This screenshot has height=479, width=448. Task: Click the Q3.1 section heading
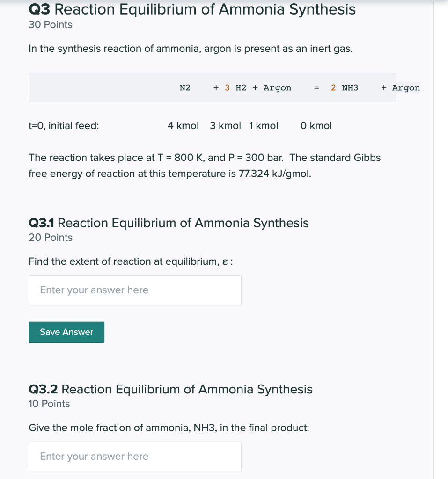[x=169, y=223]
